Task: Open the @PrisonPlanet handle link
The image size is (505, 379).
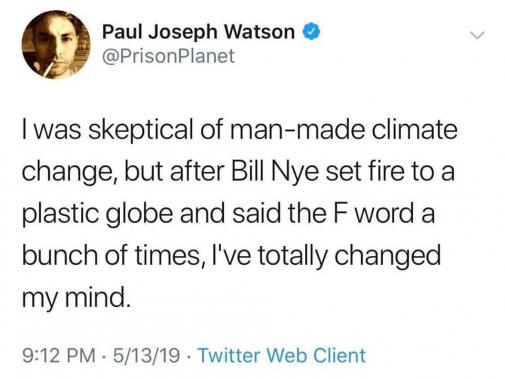Action: tap(168, 56)
